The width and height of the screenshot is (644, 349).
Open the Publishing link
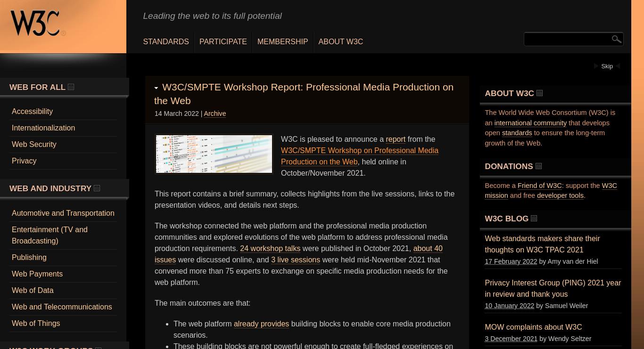(x=29, y=257)
